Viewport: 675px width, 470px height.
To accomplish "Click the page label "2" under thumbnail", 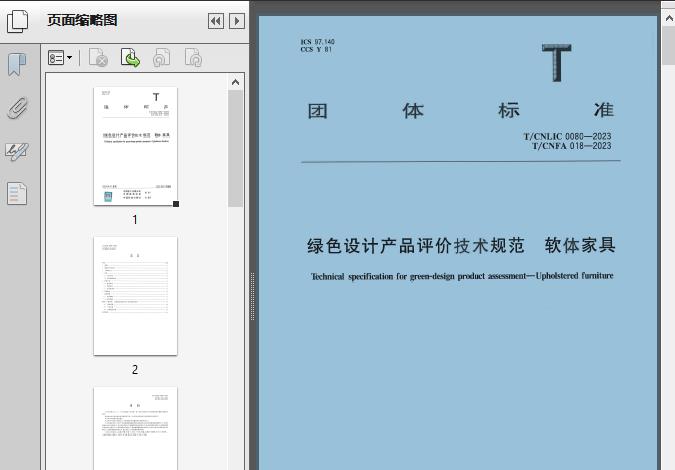I will point(135,369).
